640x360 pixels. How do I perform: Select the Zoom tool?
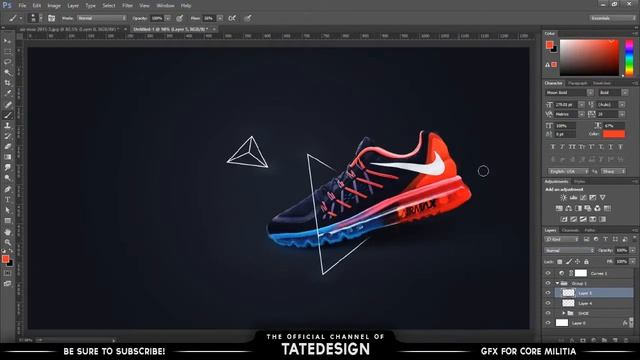pyautogui.click(x=7, y=242)
